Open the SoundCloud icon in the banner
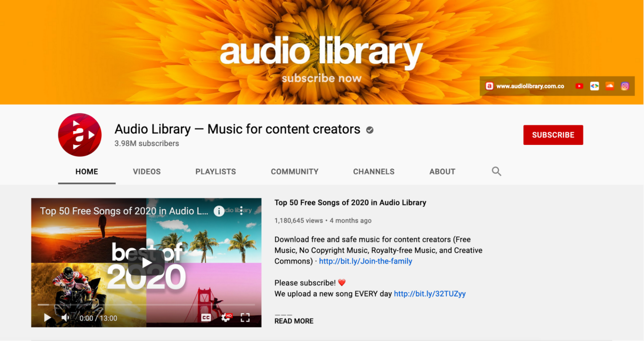The width and height of the screenshot is (644, 341). pyautogui.click(x=609, y=86)
